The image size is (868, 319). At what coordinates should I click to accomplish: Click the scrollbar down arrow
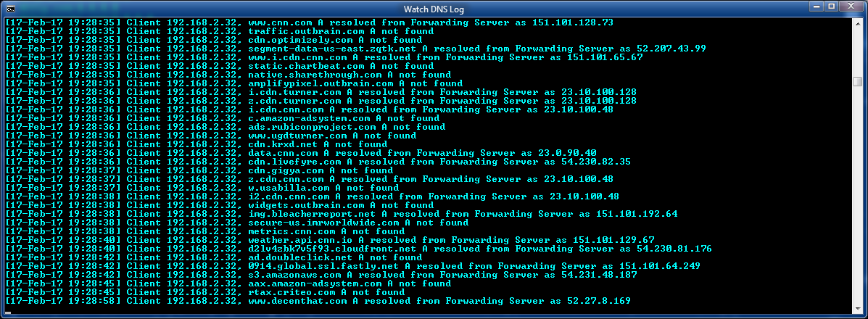pos(857,307)
